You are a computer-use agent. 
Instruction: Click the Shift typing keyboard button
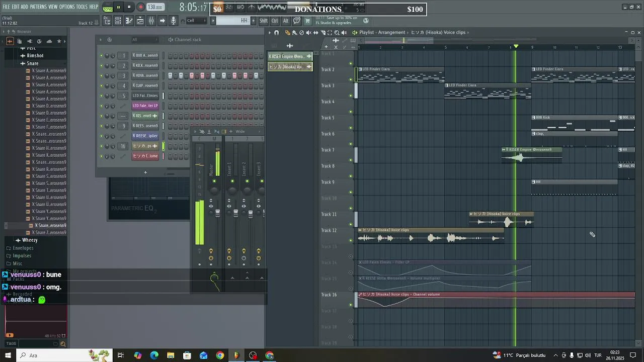click(x=264, y=21)
